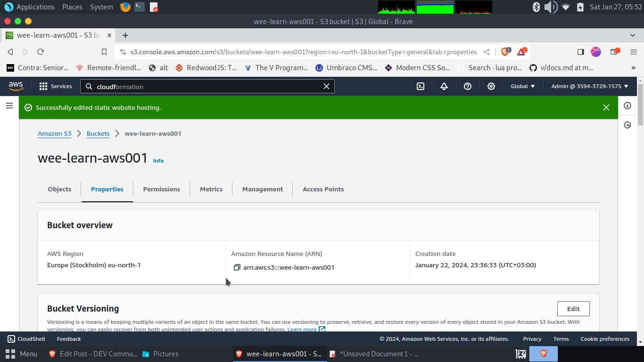Image resolution: width=644 pixels, height=362 pixels.
Task: Open the System menu
Action: [101, 7]
